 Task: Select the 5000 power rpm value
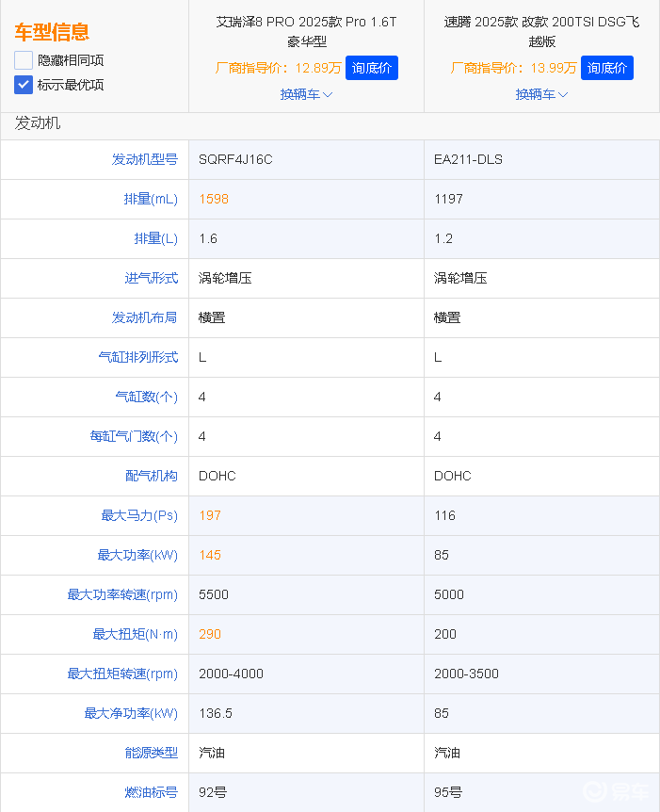(449, 594)
